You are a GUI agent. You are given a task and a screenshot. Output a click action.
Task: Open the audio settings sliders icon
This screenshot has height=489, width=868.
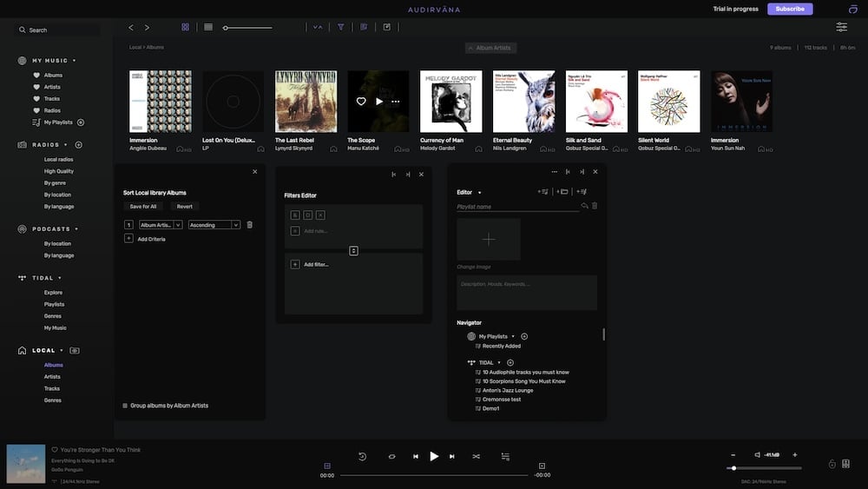pos(841,27)
